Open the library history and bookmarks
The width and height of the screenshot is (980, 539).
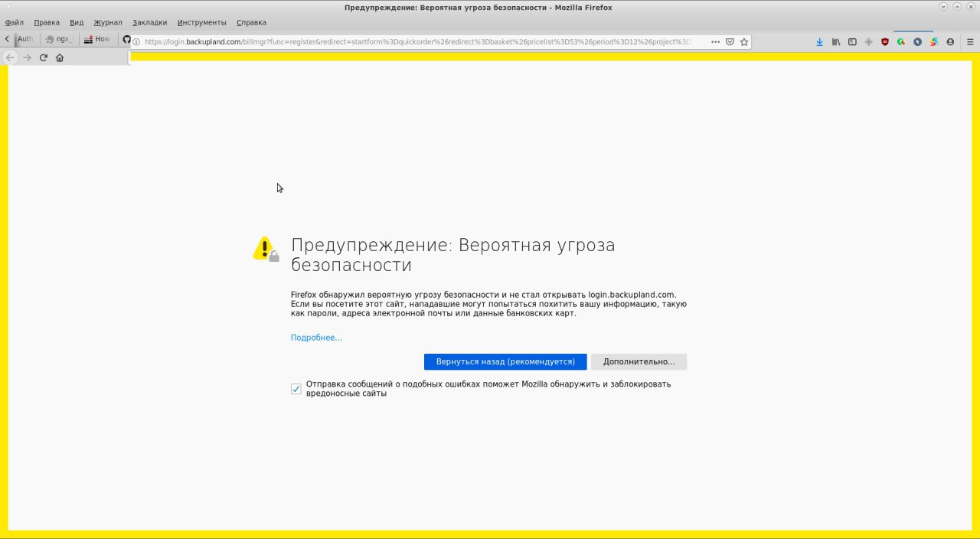[836, 42]
